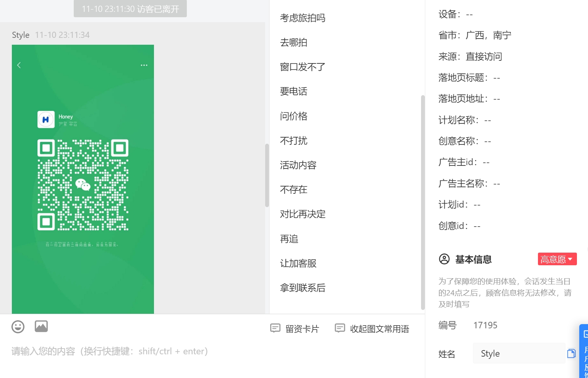Select quick phrase 要电话
The image size is (588, 378).
pos(293,91)
